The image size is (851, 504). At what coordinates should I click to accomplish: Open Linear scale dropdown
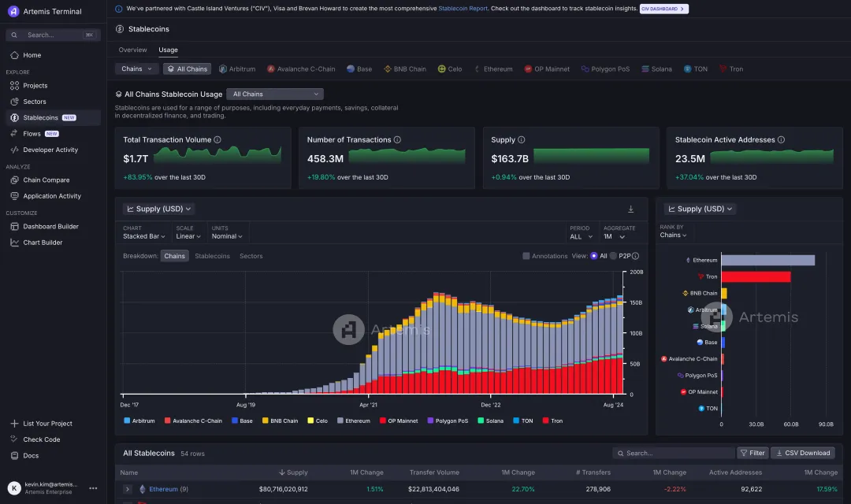pos(188,236)
